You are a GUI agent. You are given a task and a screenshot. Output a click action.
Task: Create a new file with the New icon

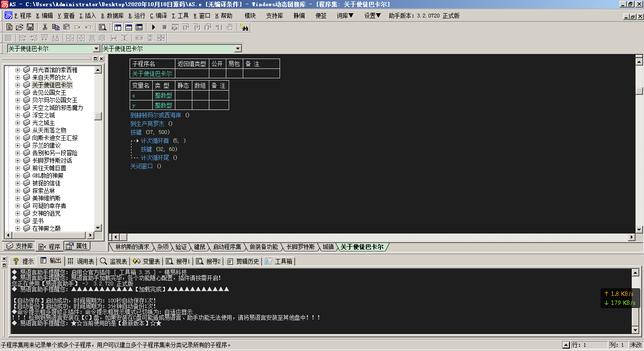coord(9,27)
